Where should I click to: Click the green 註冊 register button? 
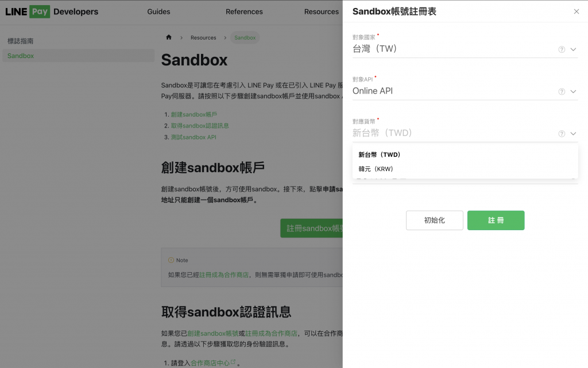(x=496, y=220)
